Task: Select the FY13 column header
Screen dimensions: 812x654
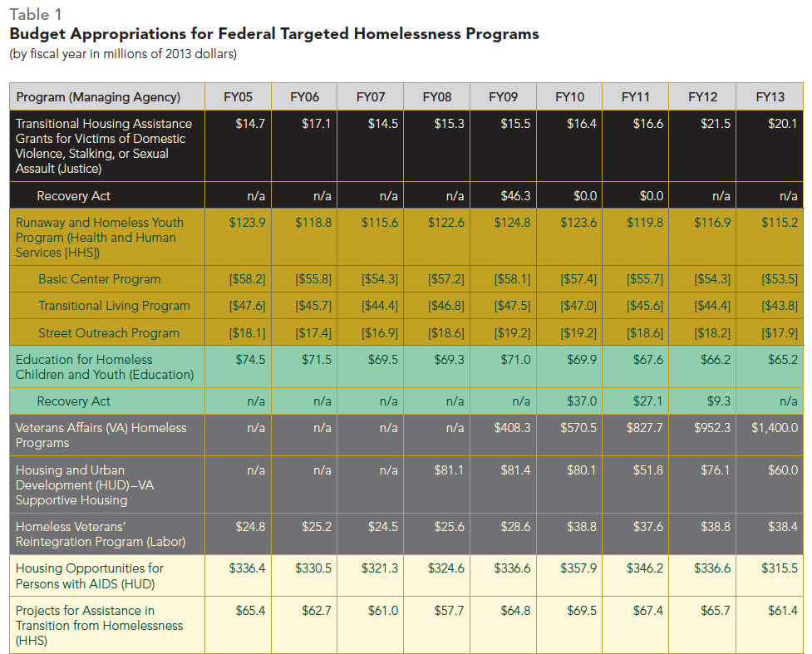Action: [x=769, y=97]
